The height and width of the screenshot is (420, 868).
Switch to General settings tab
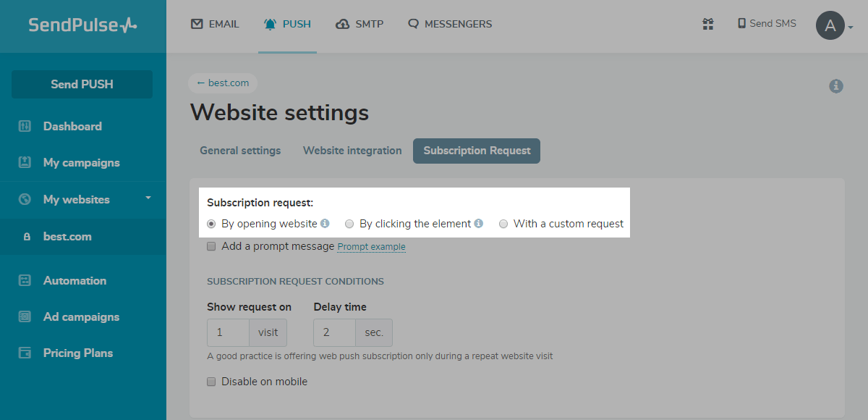(x=240, y=151)
